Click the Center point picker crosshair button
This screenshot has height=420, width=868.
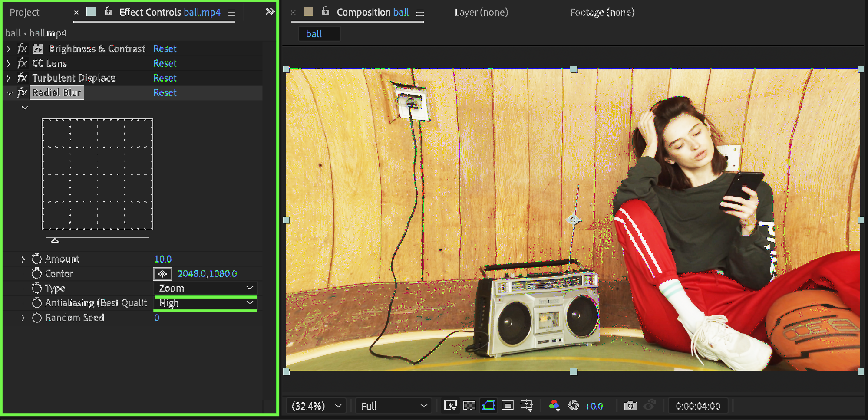[163, 274]
